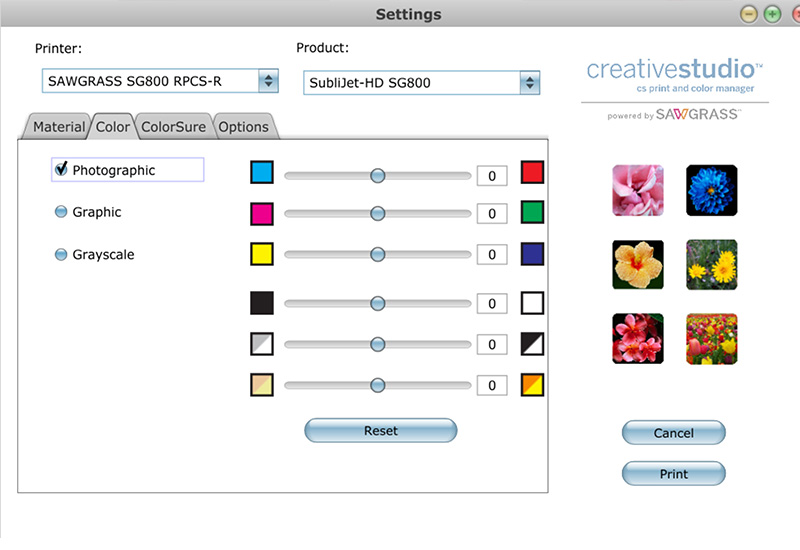Open the ColorSure tab
Screen dimensions: 800x550
[173, 127]
